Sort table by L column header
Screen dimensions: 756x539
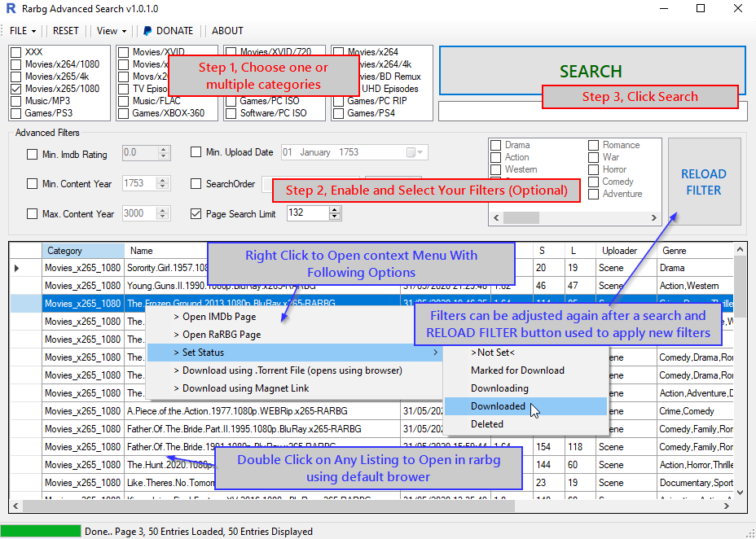pos(580,251)
